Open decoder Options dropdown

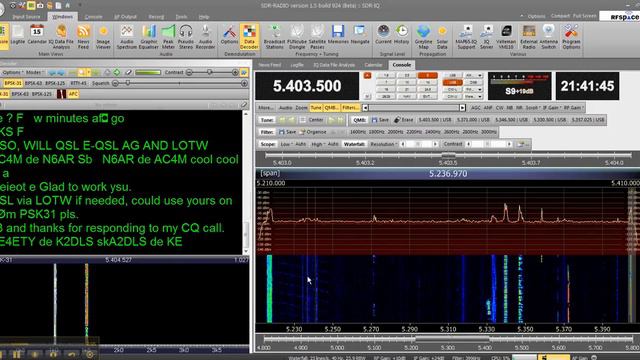tap(13, 72)
